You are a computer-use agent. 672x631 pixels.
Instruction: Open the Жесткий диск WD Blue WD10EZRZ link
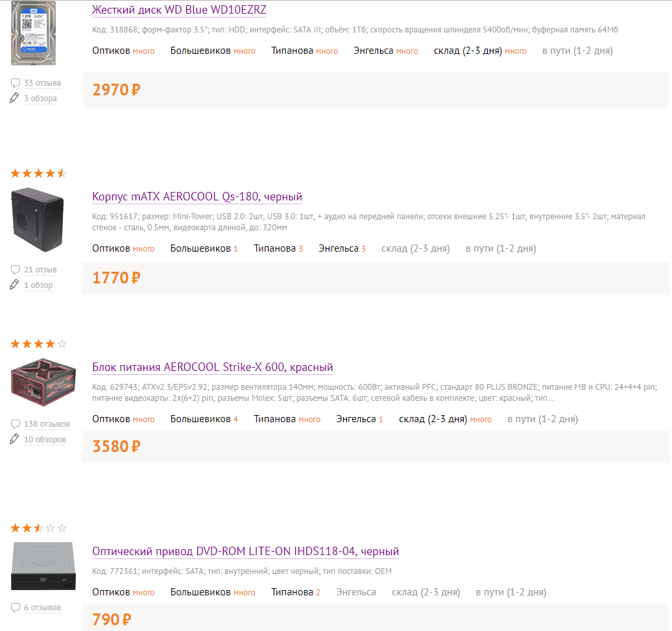[x=179, y=10]
